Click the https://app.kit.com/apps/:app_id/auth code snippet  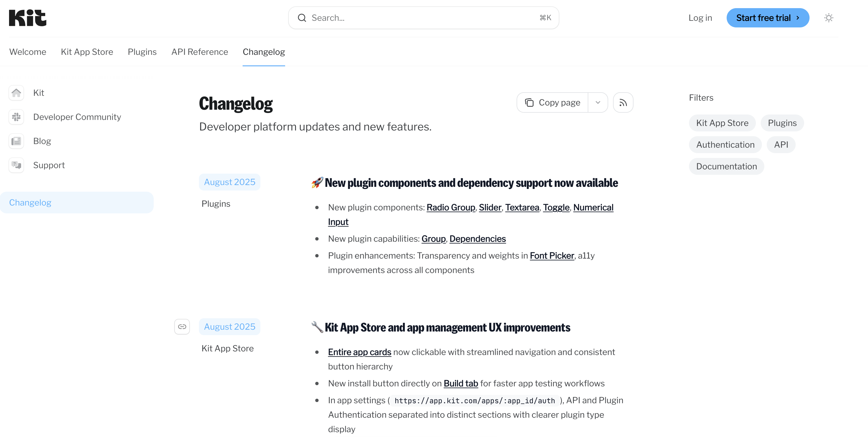pyautogui.click(x=474, y=400)
